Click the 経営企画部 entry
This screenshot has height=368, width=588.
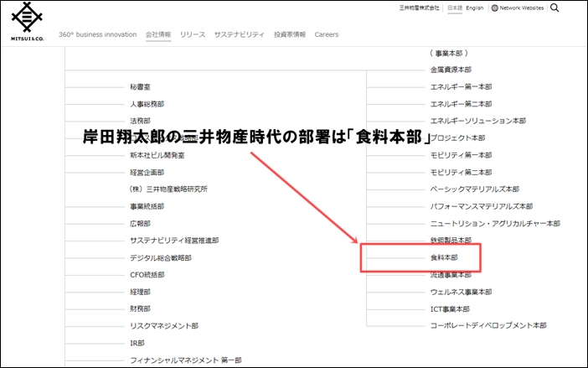point(147,173)
